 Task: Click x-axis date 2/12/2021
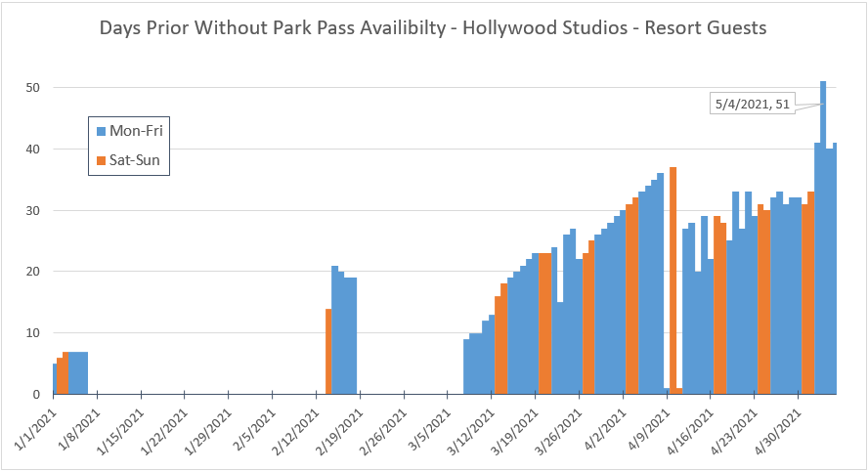[295, 432]
